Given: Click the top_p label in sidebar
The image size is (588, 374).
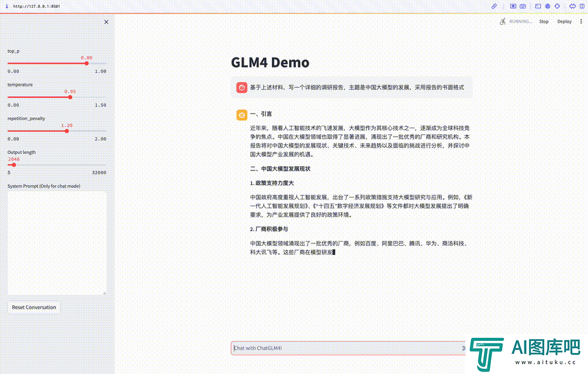Looking at the screenshot, I should [x=13, y=51].
